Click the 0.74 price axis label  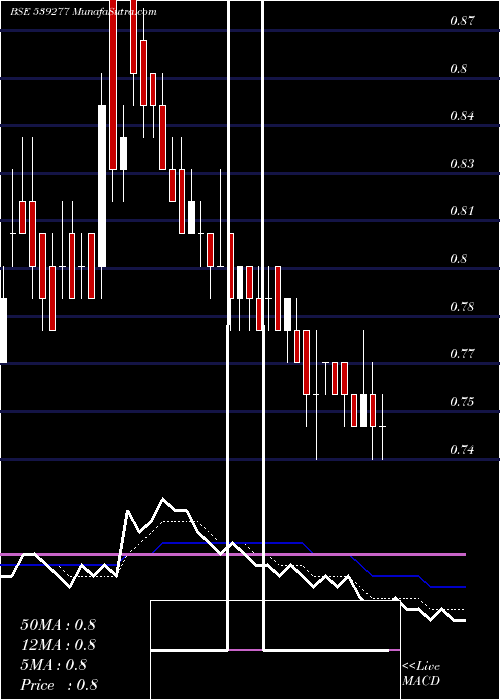click(x=462, y=450)
